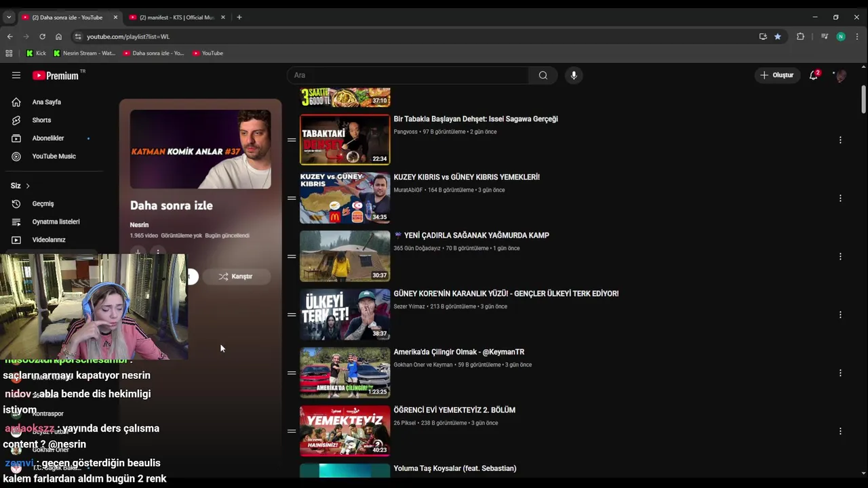Click the reorder handle for KUZEY KIBRIS video

click(x=292, y=199)
